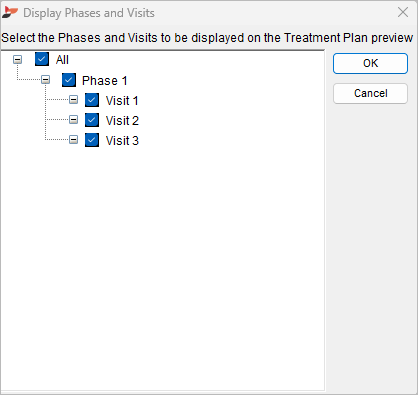The width and height of the screenshot is (418, 395).
Task: Uncheck the Visit 1 checkbox
Action: pos(92,100)
